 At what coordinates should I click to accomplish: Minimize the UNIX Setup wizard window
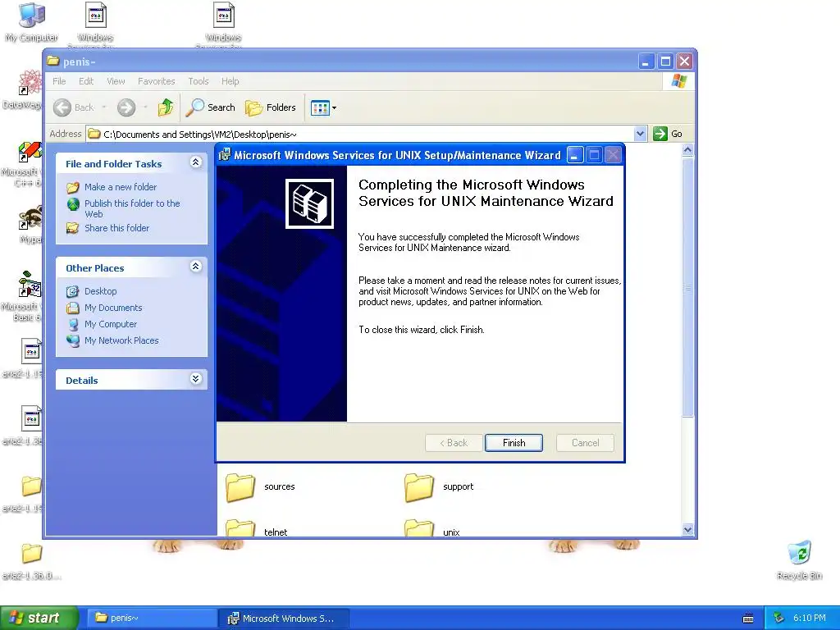click(575, 155)
